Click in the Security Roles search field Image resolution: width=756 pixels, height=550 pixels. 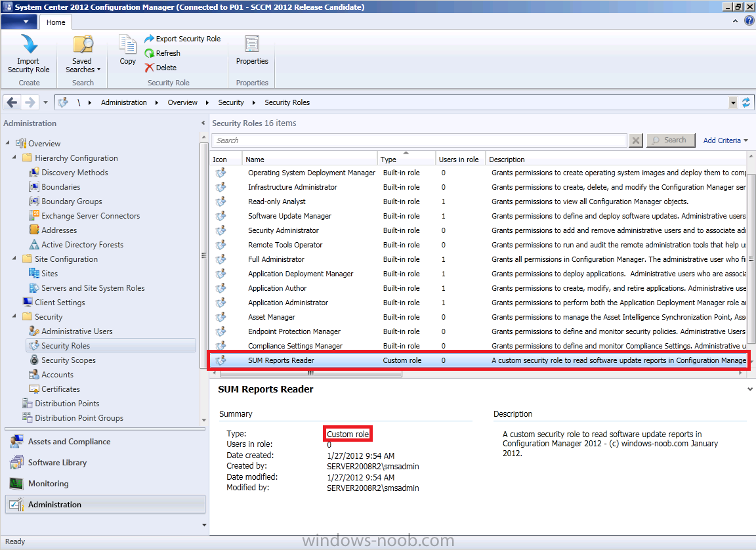419,140
